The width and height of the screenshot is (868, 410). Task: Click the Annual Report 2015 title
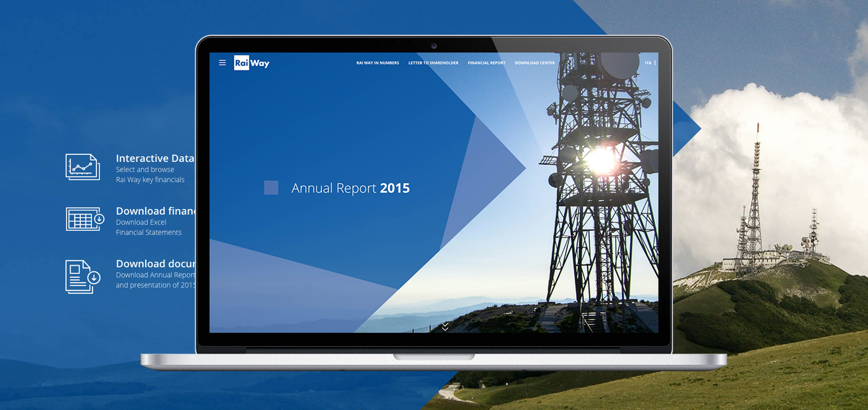[350, 188]
